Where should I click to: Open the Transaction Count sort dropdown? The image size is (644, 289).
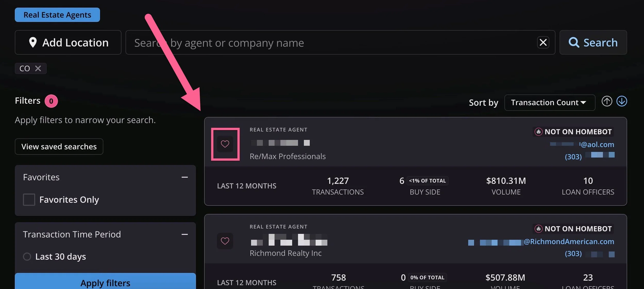[x=549, y=103]
